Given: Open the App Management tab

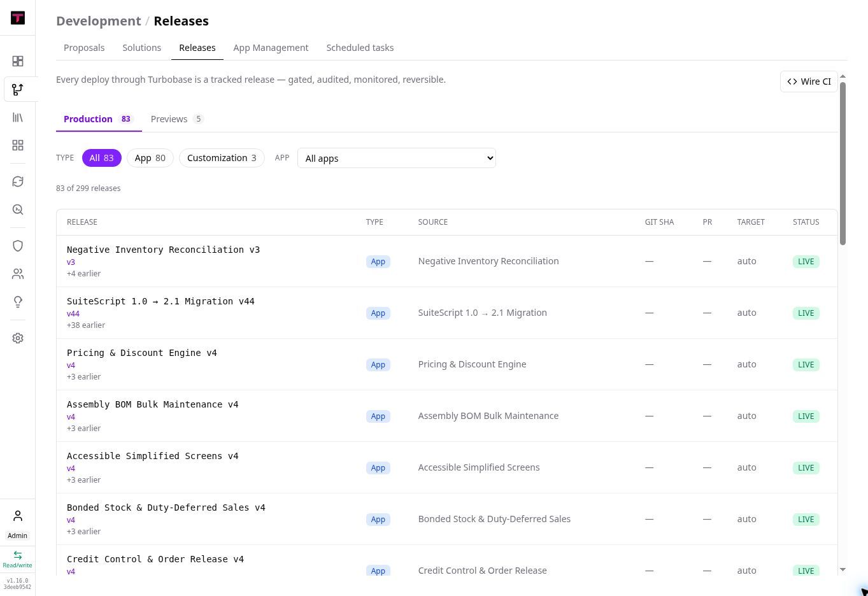Looking at the screenshot, I should (271, 48).
